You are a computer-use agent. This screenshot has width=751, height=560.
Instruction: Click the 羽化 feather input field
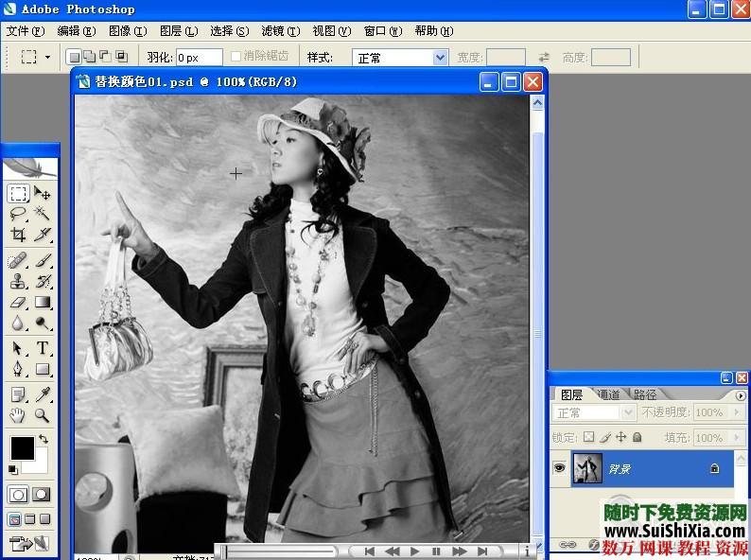199,58
